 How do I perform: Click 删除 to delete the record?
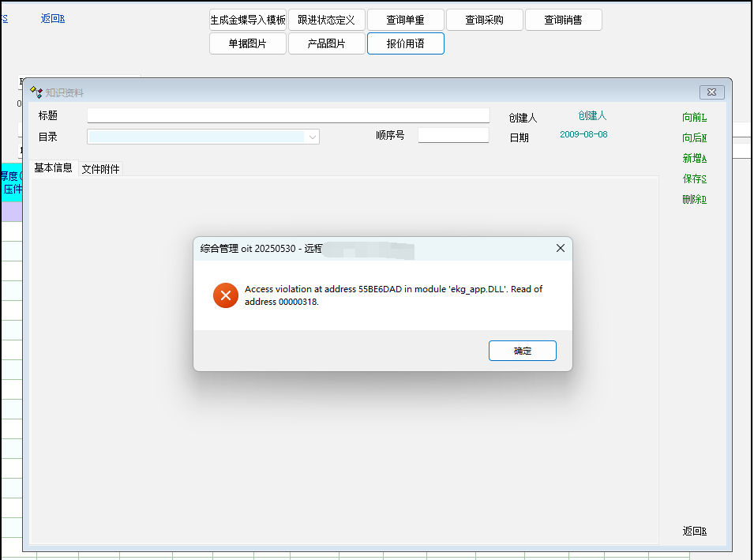click(694, 200)
